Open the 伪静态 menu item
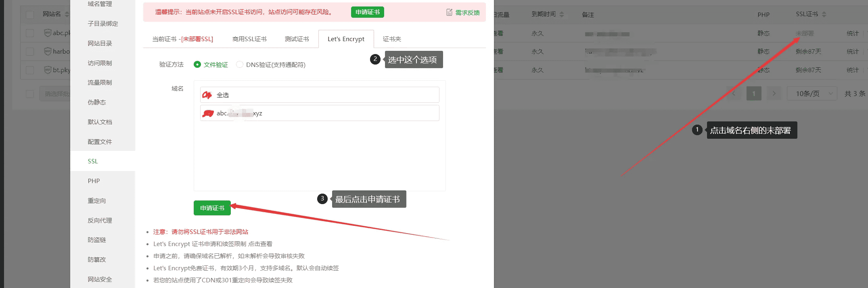The width and height of the screenshot is (868, 288). (97, 102)
